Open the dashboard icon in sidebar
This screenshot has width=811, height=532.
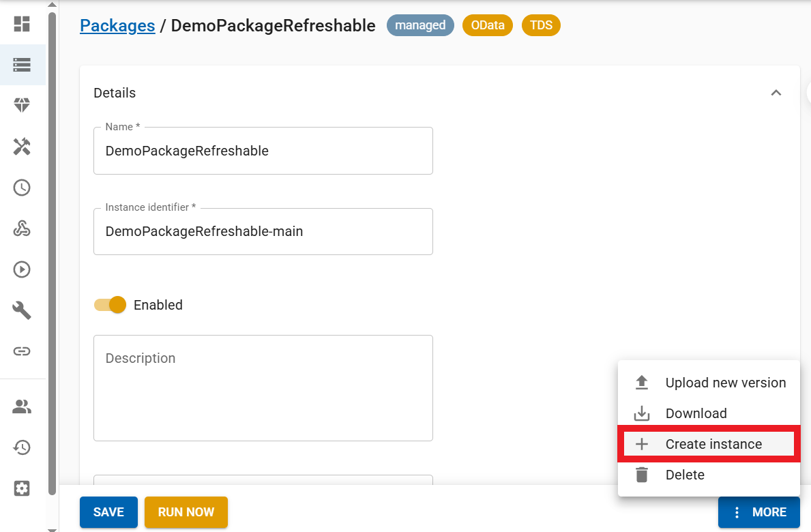[22, 24]
